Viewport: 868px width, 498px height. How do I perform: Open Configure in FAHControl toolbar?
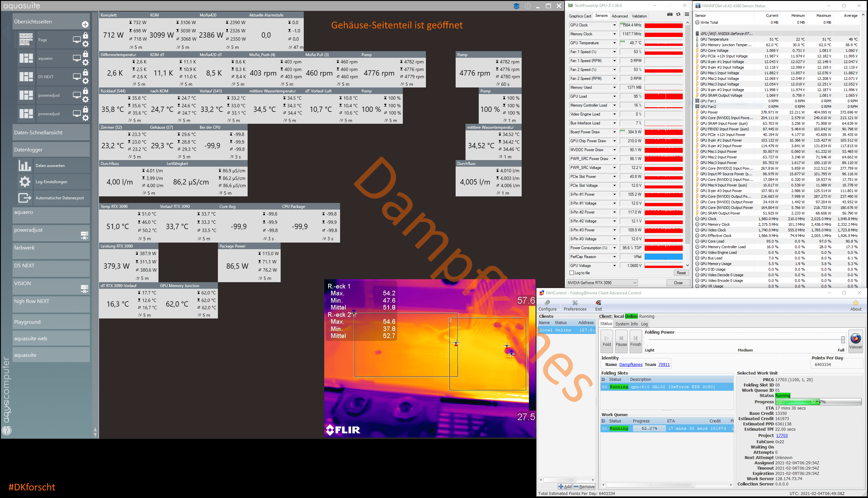click(547, 306)
